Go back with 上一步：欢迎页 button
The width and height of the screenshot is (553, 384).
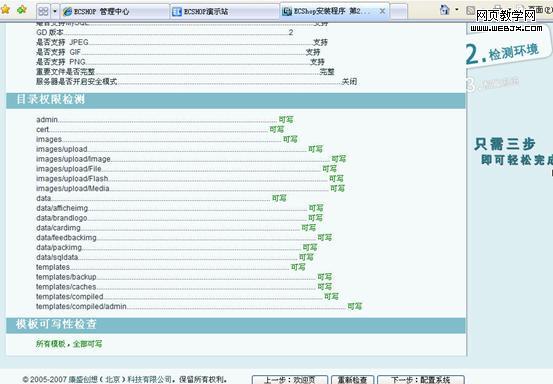290,380
